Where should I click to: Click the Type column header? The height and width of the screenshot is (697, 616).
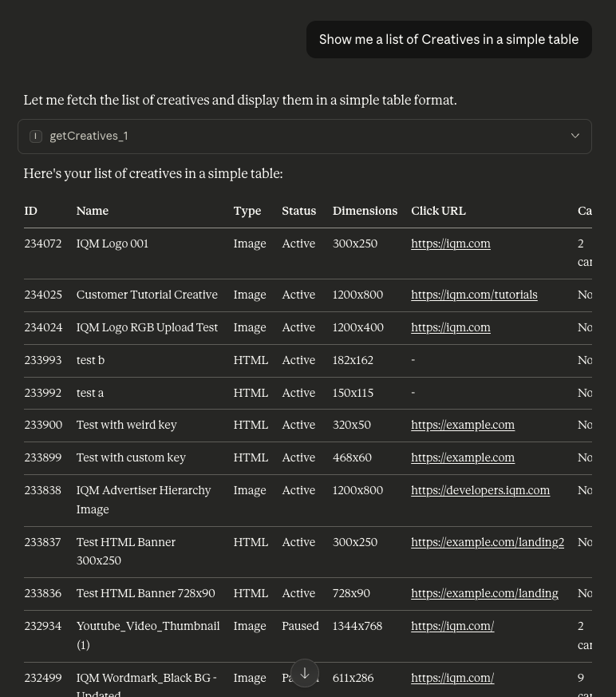point(247,211)
